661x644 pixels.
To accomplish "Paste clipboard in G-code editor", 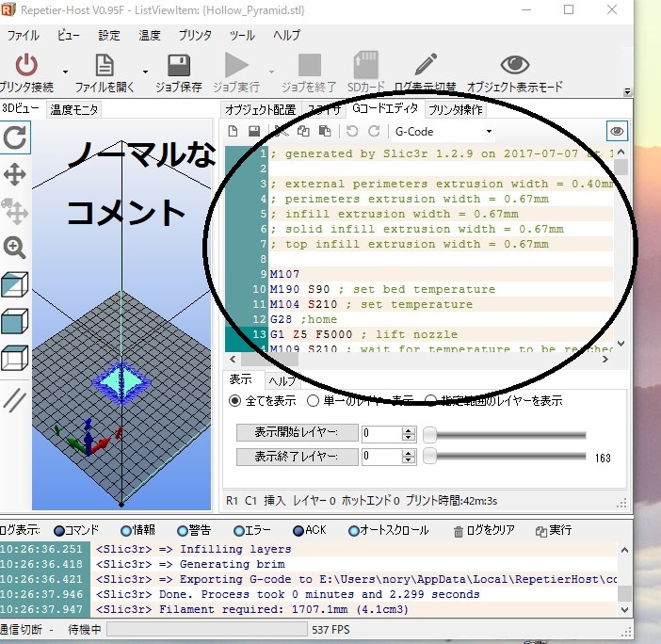I will [325, 131].
